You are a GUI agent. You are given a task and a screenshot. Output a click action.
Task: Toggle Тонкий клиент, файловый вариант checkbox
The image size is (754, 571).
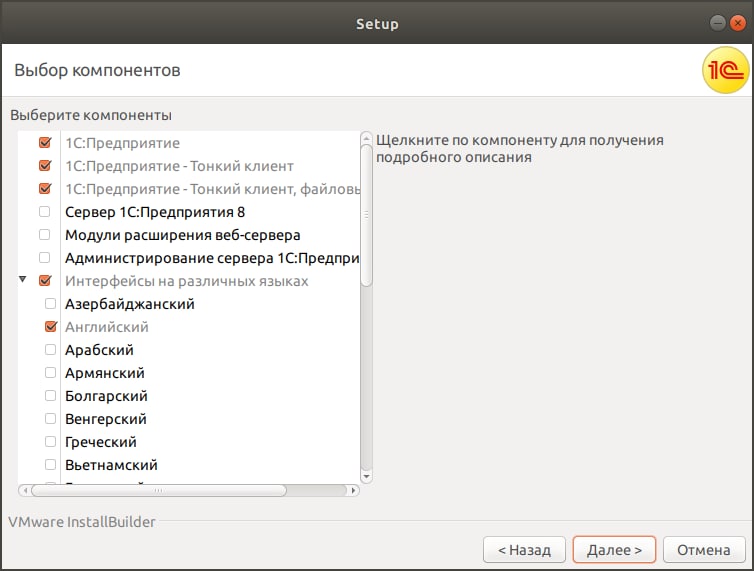45,189
